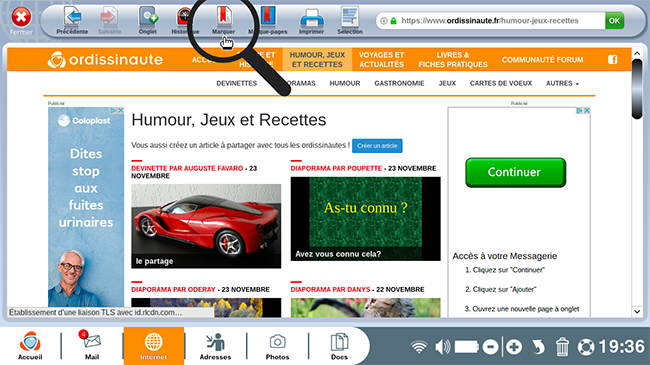Open Adresses contacts in bottom bar
The image size is (650, 365).
(215, 346)
